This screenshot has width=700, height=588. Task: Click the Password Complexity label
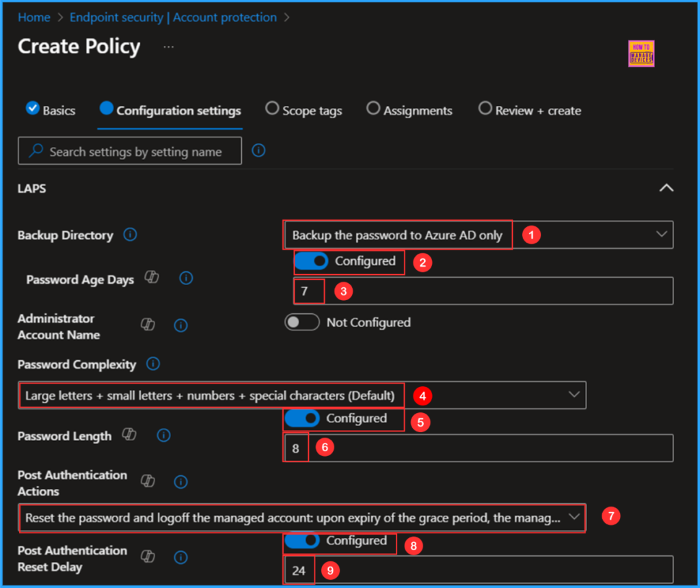77,364
